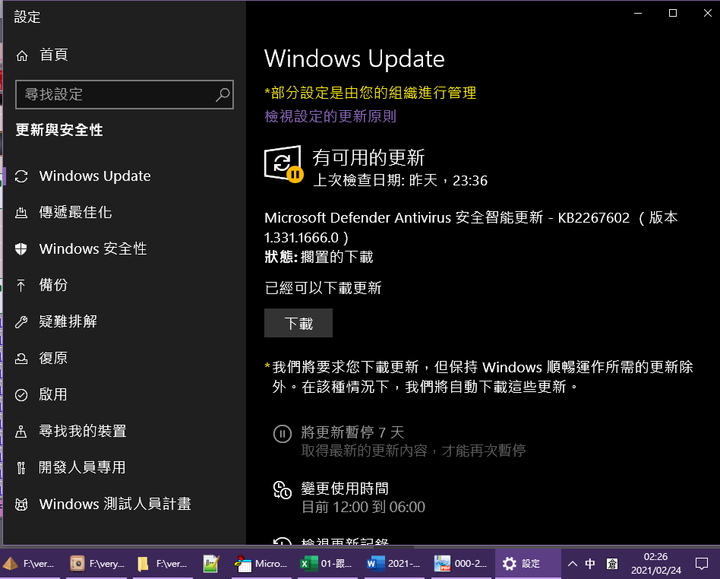Viewport: 720px width, 579px height.
Task: Open Windows 測試人員計畫 page
Action: (x=115, y=505)
